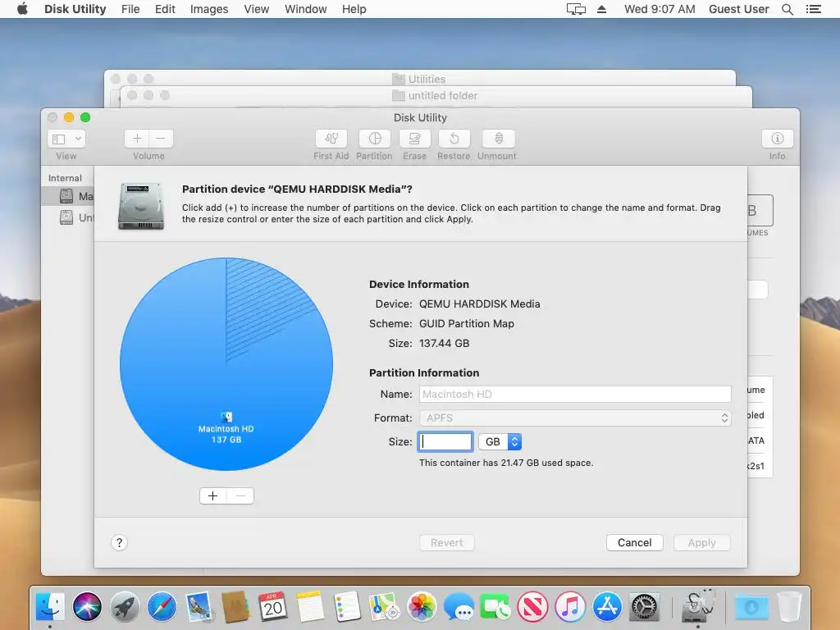Screen dimensions: 840x630
Task: Open the File menu
Action: point(130,9)
